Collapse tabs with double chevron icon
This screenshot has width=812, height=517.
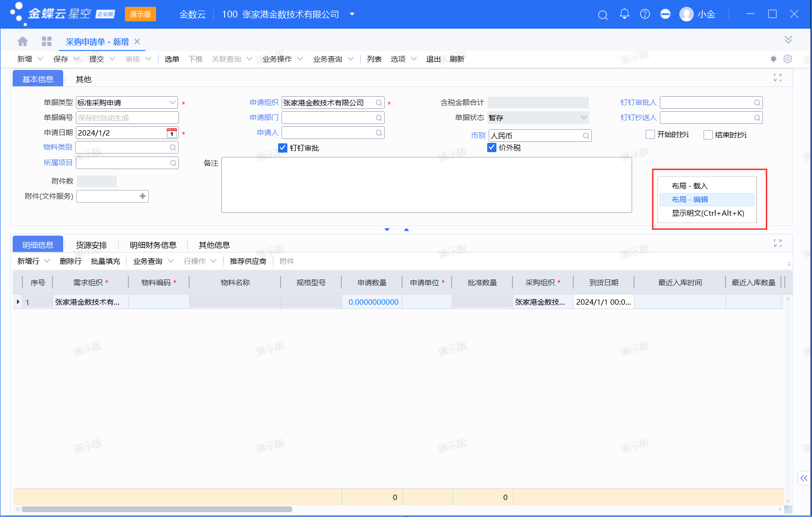(x=788, y=39)
